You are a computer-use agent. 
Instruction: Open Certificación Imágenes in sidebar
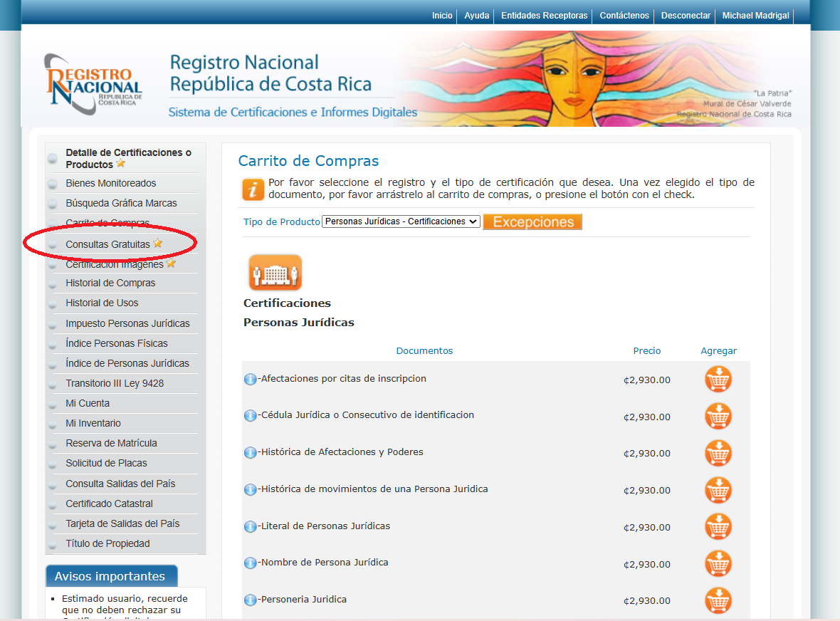click(115, 264)
